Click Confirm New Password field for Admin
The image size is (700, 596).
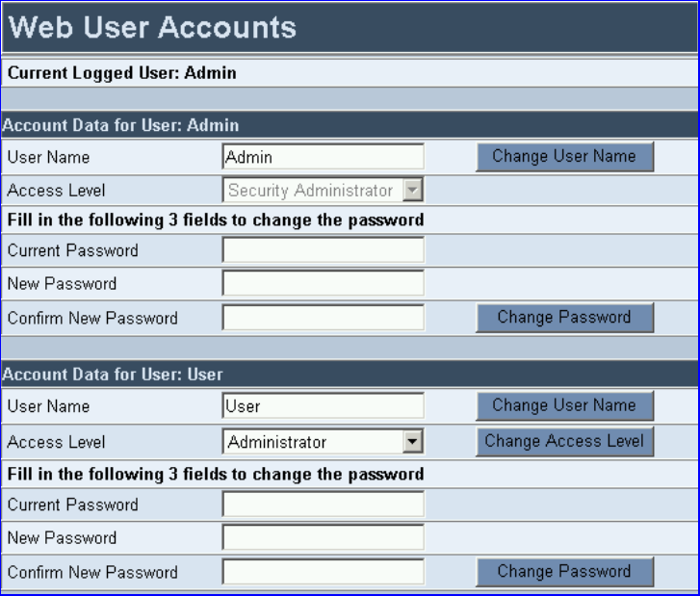point(323,318)
